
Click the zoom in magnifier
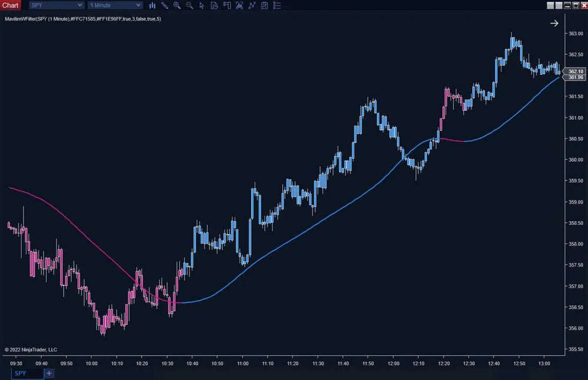pyautogui.click(x=177, y=5)
